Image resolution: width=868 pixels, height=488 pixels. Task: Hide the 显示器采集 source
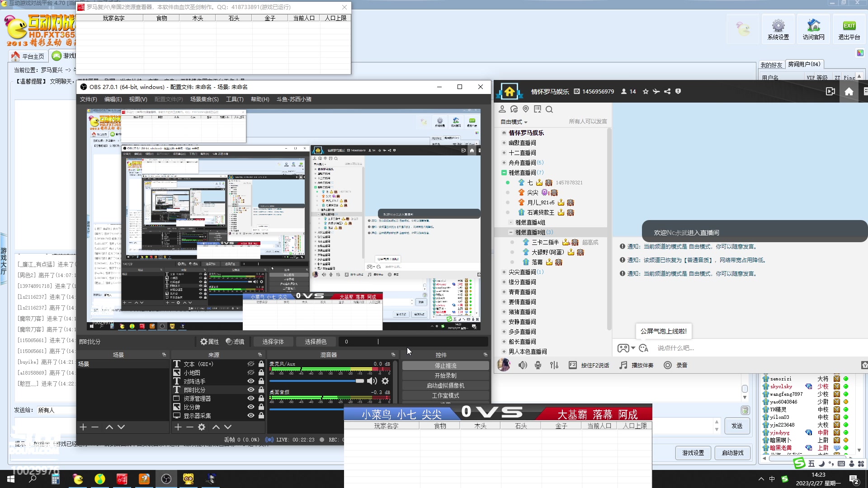pos(250,415)
